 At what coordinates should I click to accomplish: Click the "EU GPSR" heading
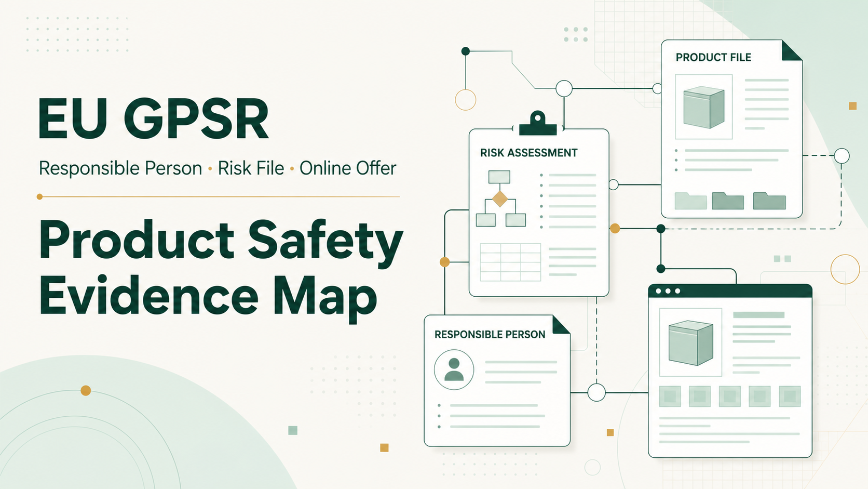point(154,118)
